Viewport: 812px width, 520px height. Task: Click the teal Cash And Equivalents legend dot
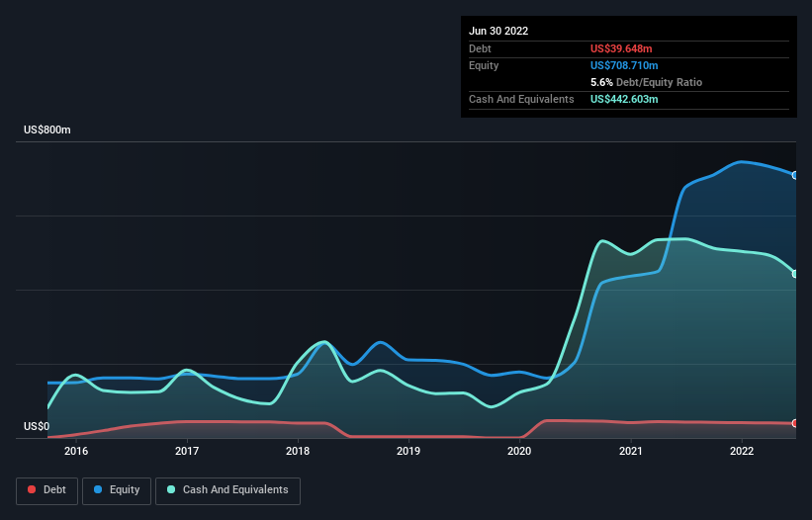[x=171, y=489]
